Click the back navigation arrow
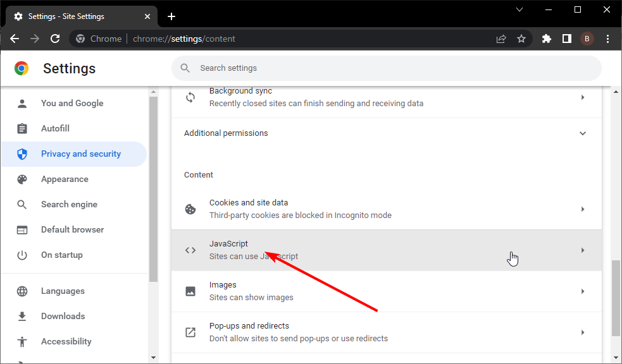 coord(15,39)
